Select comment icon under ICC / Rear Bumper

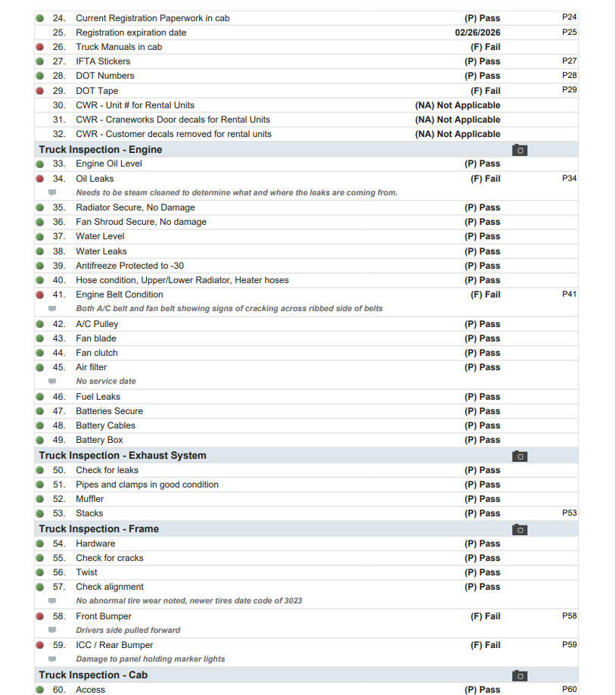point(52,659)
